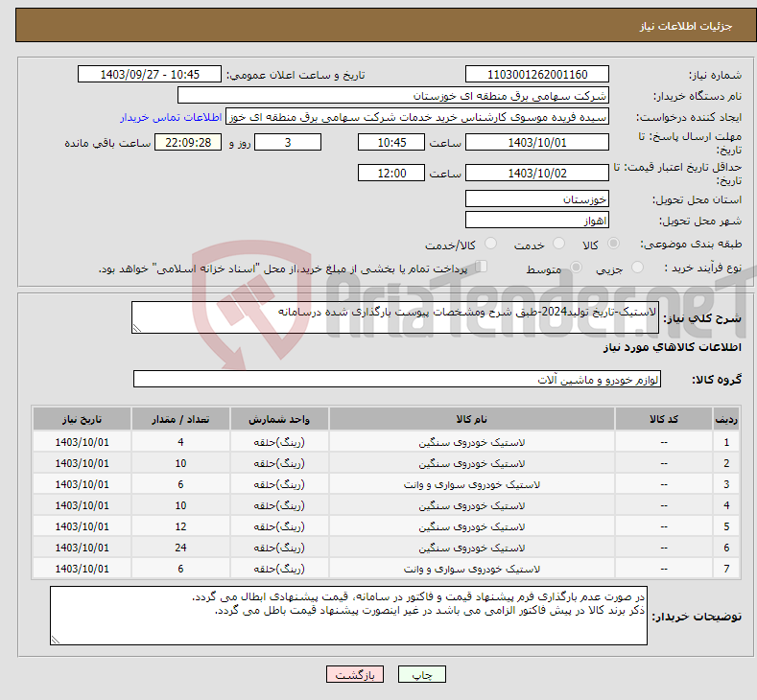Click the announcement date field 1403/09/27 - 10:45
This screenshot has height=700, width=757.
click(150, 74)
